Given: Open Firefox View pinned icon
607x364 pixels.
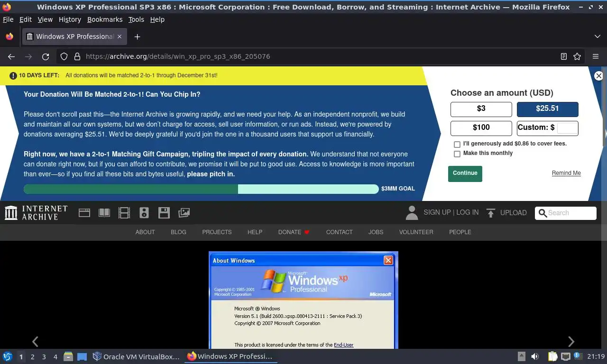Looking at the screenshot, I should pos(9,36).
